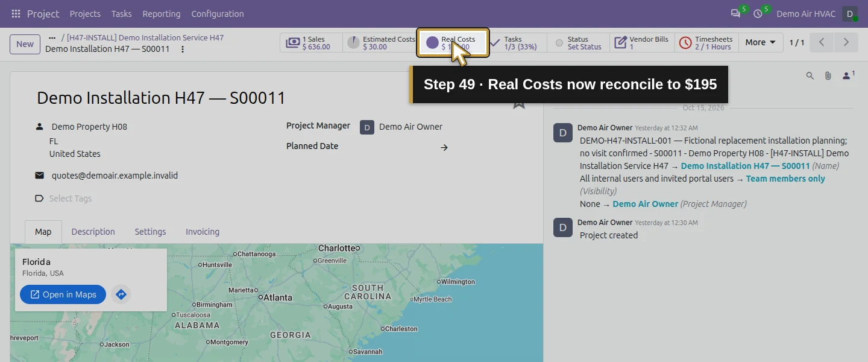
Task: Create a New project record
Action: (x=25, y=44)
